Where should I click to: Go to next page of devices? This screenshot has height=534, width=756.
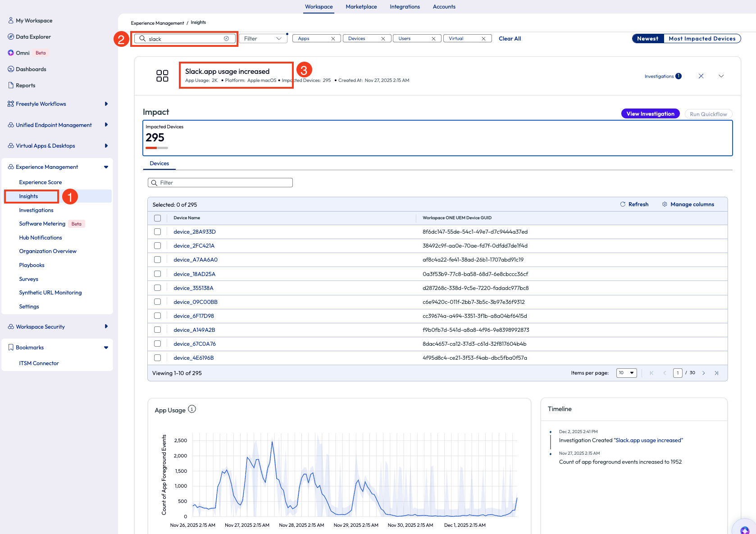click(x=703, y=373)
